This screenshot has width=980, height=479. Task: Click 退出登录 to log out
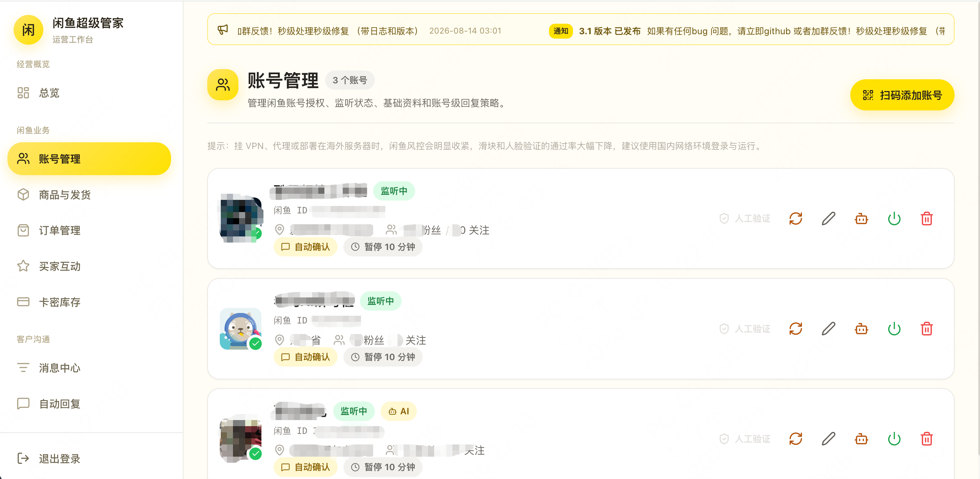point(89,458)
